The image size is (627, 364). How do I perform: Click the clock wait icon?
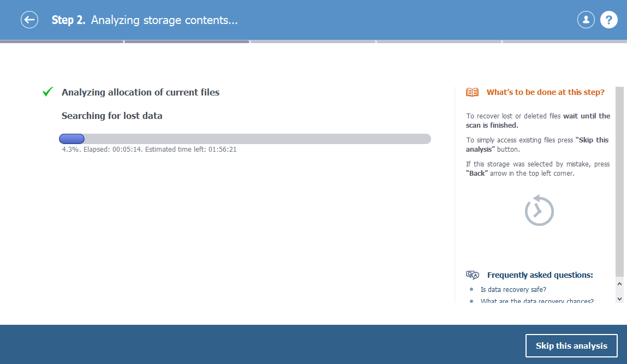click(539, 211)
